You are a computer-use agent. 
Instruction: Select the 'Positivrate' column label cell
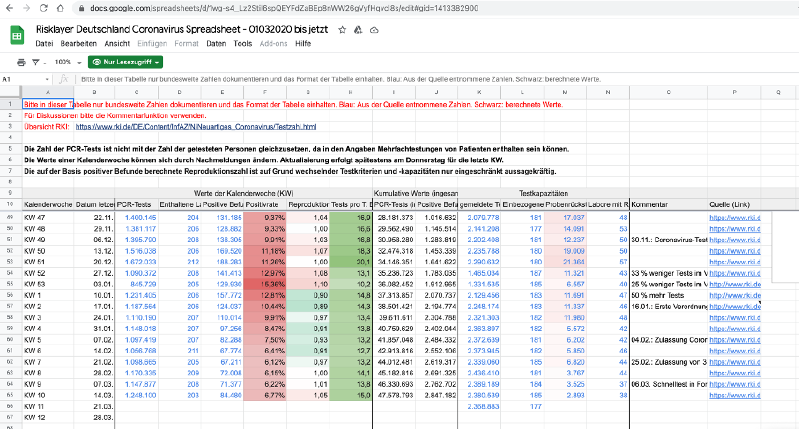tap(265, 205)
